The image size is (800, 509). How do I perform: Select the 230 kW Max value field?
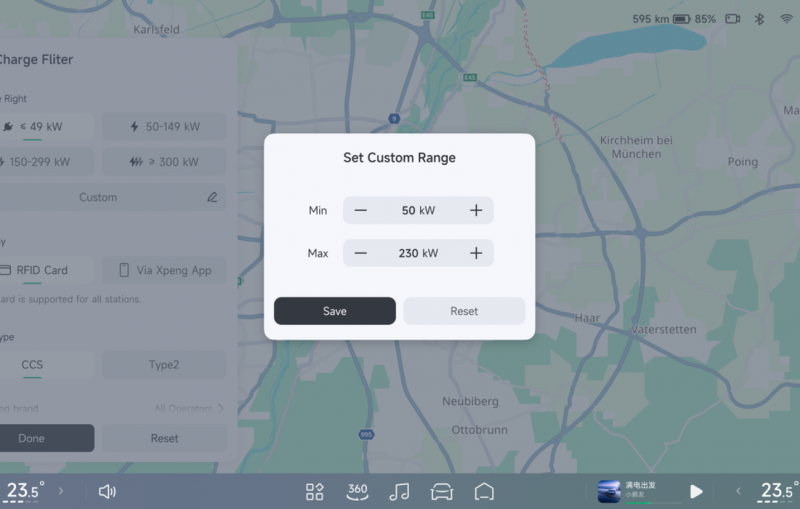point(418,253)
